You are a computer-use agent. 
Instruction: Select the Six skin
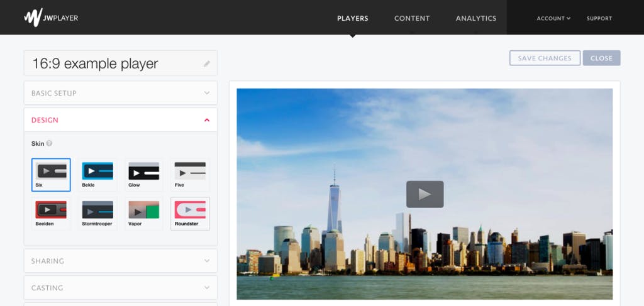click(51, 175)
